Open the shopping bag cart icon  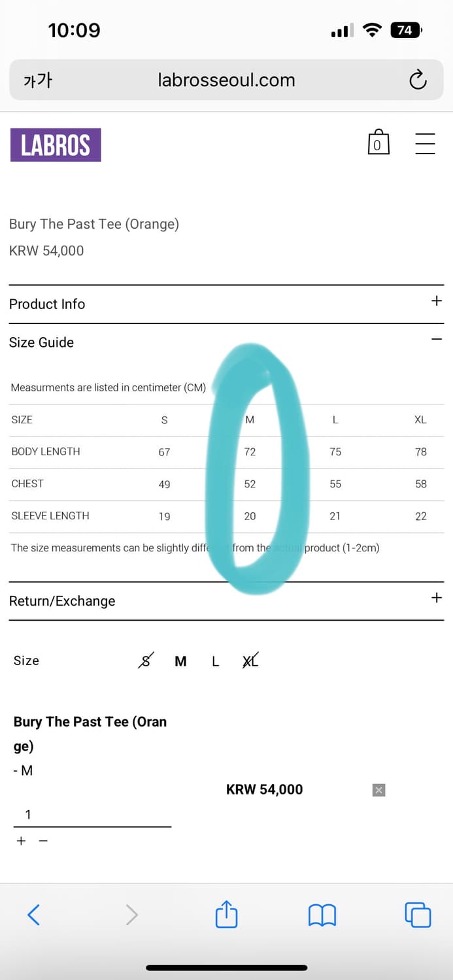(x=378, y=143)
